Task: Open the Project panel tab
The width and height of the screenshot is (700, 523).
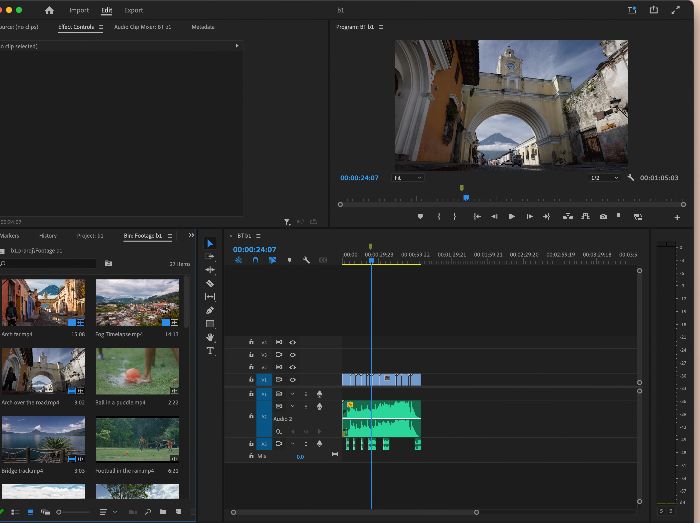Action: 90,236
